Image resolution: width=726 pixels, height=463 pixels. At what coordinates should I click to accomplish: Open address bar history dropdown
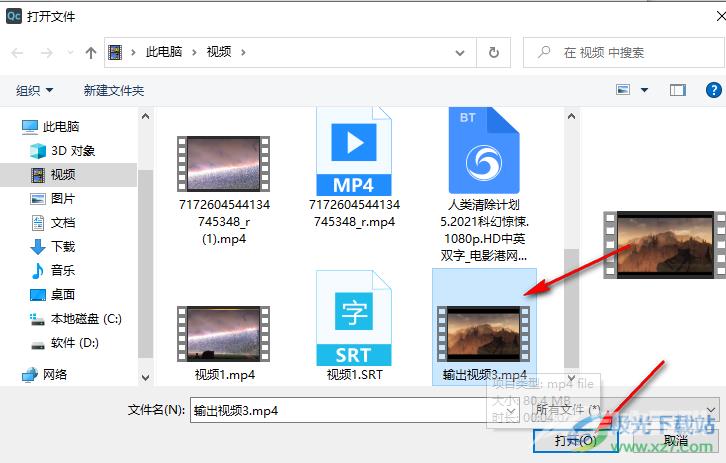(460, 53)
